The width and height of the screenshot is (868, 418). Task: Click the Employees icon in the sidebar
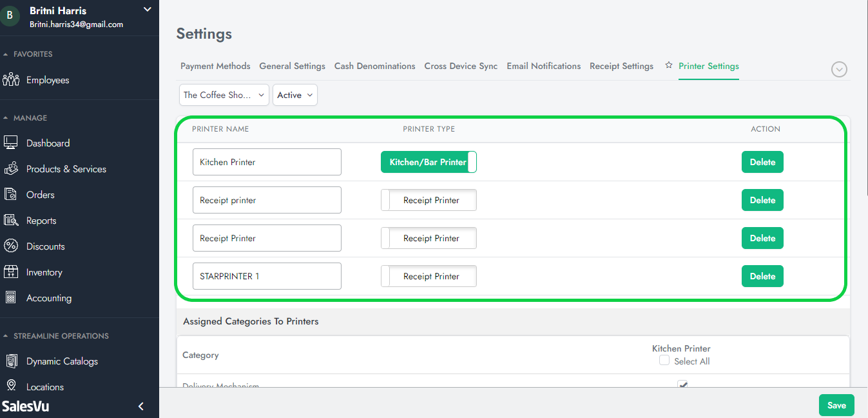[x=11, y=80]
